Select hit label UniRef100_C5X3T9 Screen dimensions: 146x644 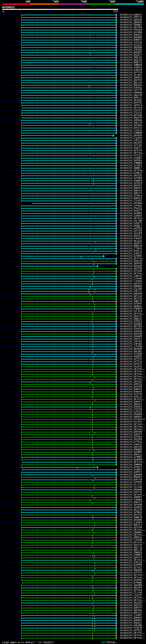(131, 110)
